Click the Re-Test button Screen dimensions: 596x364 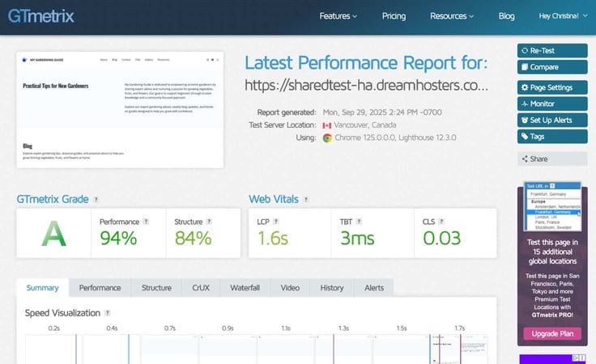(x=552, y=50)
